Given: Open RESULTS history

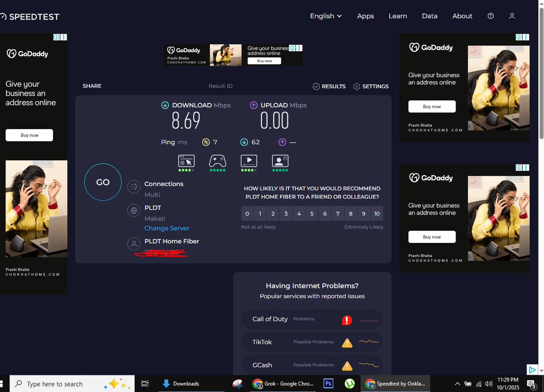Looking at the screenshot, I should click(x=329, y=86).
